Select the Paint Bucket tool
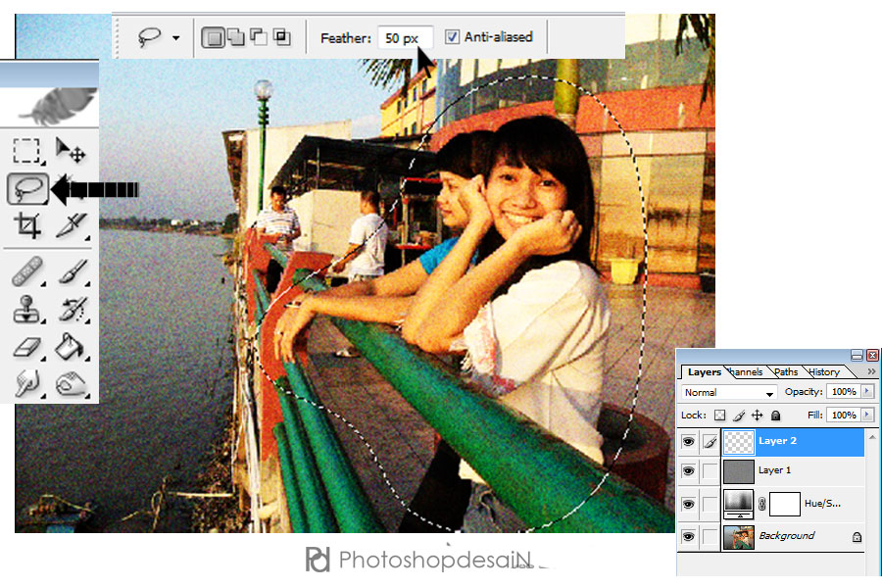 click(71, 345)
